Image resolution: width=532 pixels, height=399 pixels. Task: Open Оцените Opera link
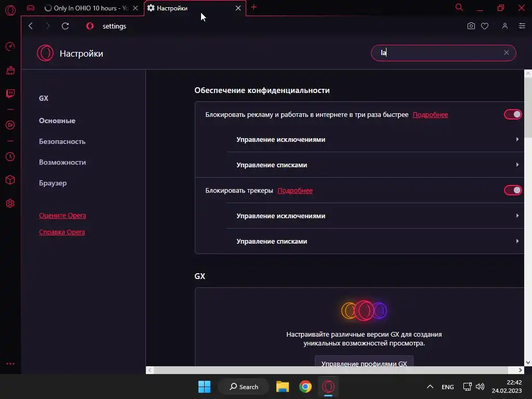(x=62, y=216)
